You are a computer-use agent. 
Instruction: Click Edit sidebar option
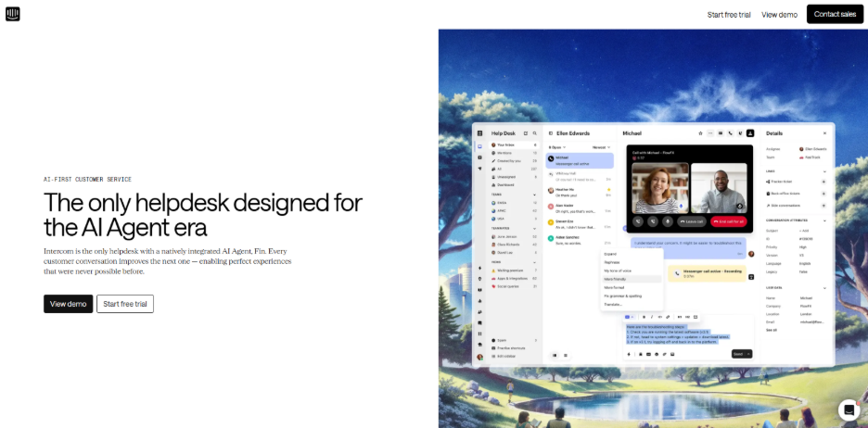pos(504,356)
